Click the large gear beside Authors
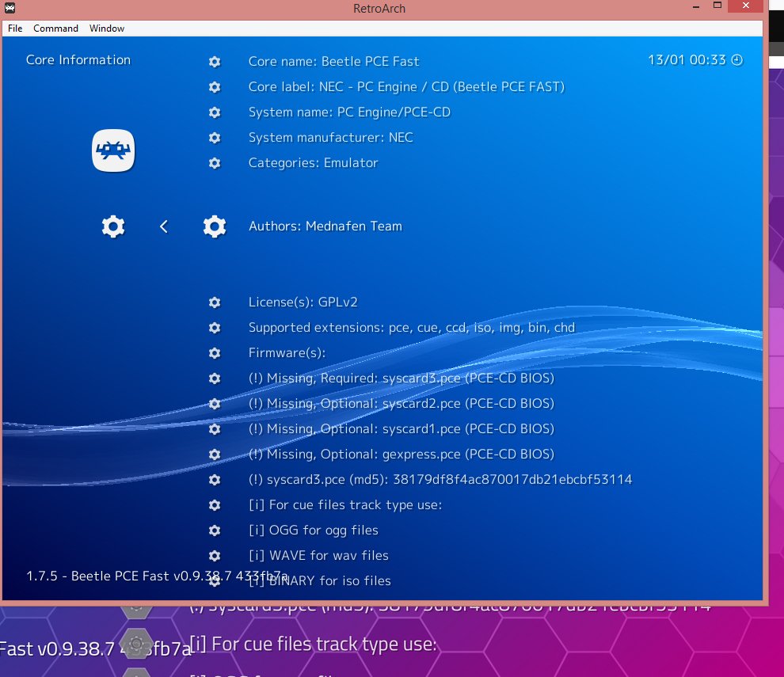 pyautogui.click(x=215, y=226)
